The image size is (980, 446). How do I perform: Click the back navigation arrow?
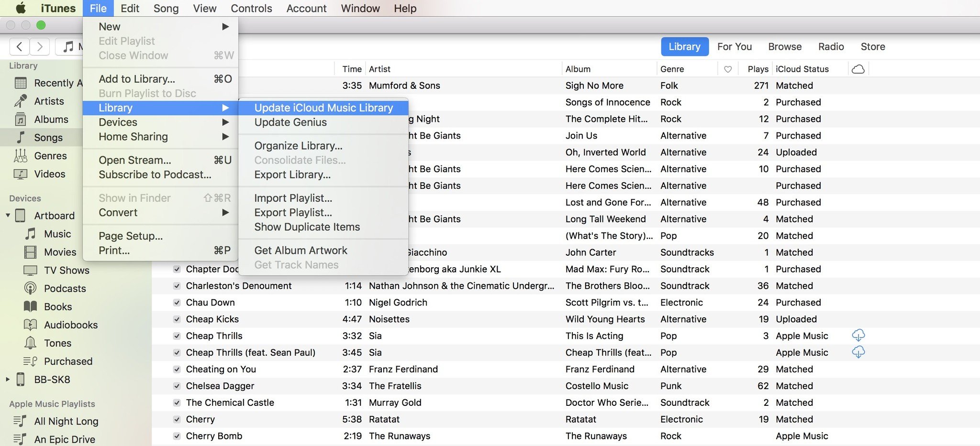click(19, 46)
